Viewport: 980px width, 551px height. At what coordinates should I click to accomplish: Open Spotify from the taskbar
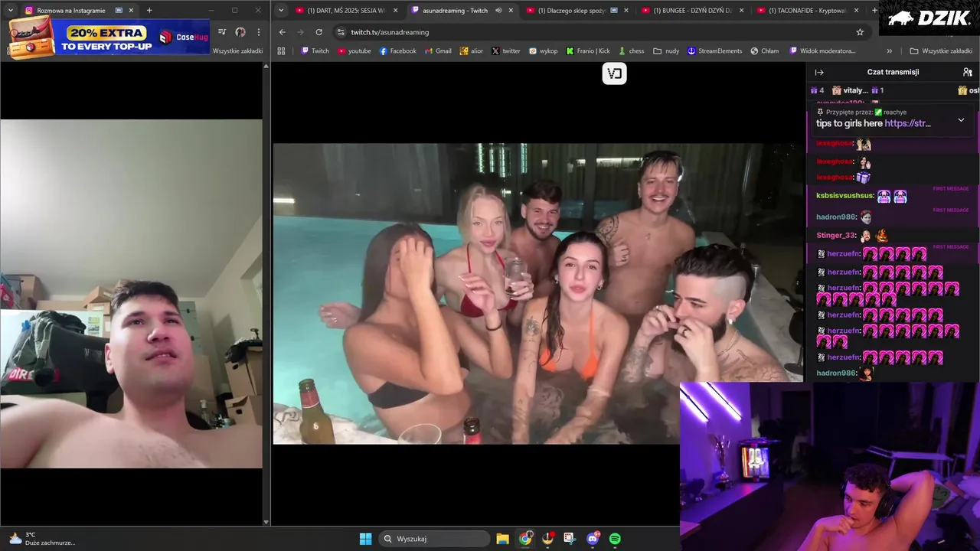615,539
